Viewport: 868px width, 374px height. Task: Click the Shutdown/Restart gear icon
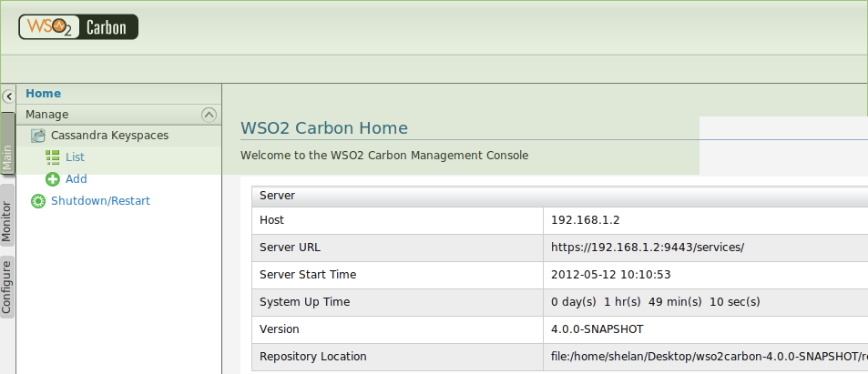(37, 201)
